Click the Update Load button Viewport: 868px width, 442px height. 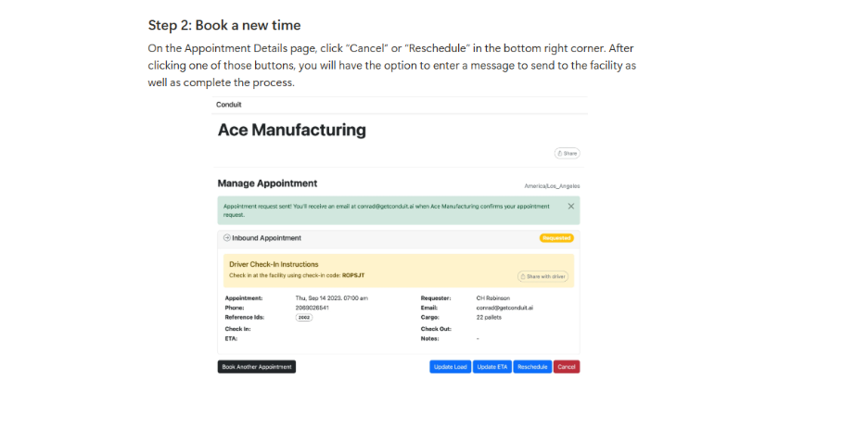click(450, 367)
